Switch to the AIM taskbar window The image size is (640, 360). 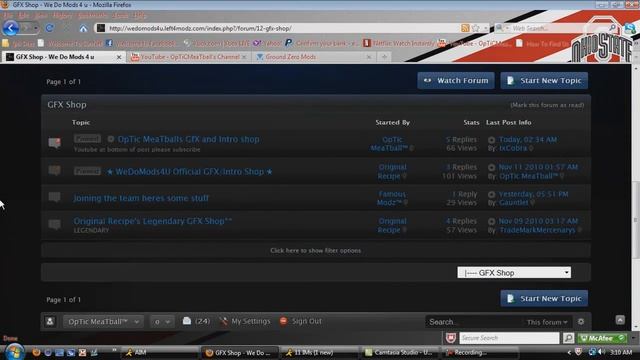pyautogui.click(x=159, y=352)
